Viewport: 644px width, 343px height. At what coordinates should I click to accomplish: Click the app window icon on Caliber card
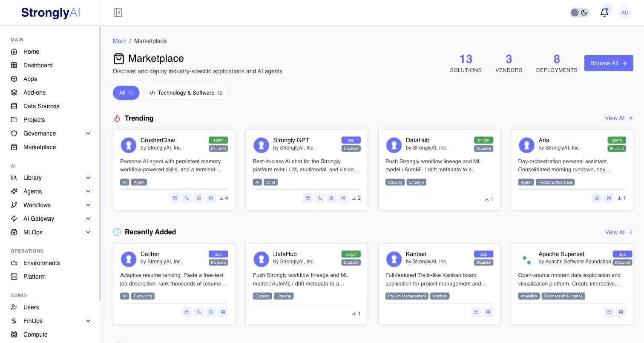(x=187, y=312)
